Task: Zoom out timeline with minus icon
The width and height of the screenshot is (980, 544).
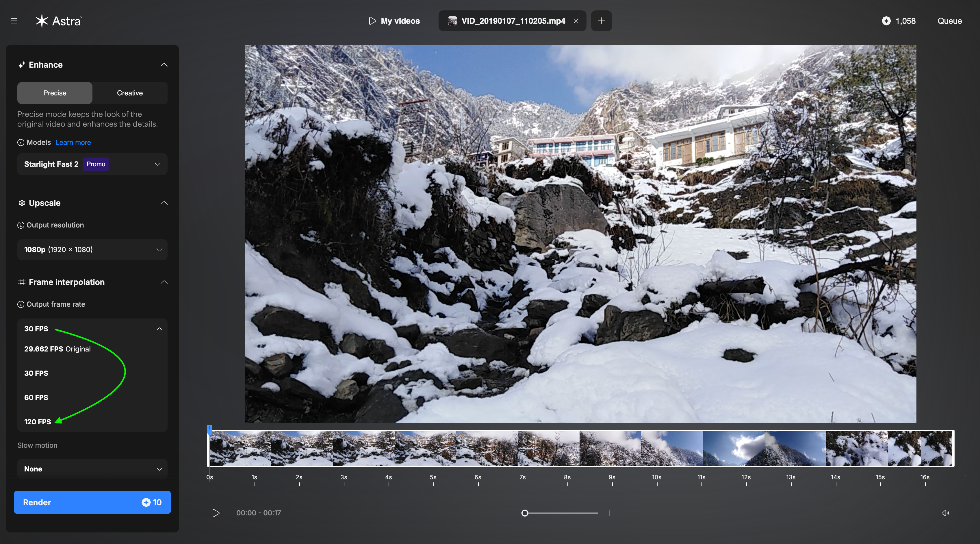Action: point(510,513)
